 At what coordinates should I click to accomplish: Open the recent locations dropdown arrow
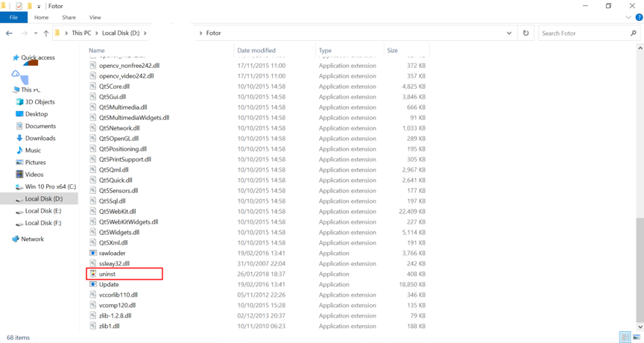click(x=35, y=33)
